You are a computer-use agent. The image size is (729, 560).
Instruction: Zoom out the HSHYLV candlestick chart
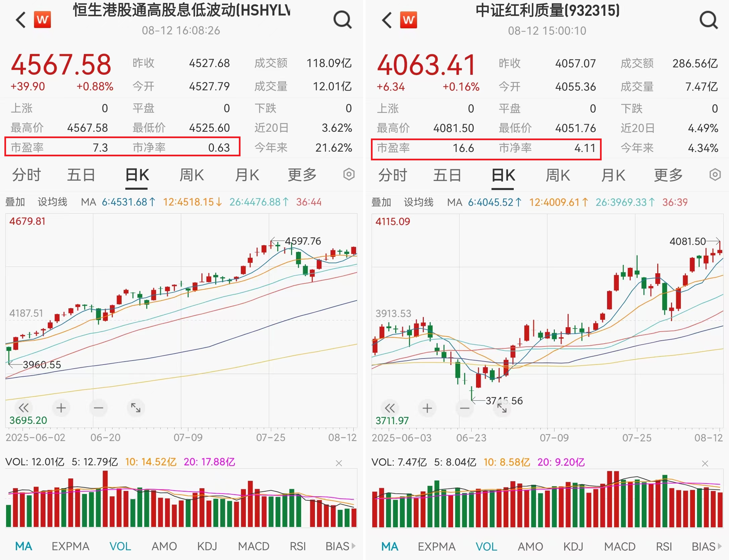(98, 408)
